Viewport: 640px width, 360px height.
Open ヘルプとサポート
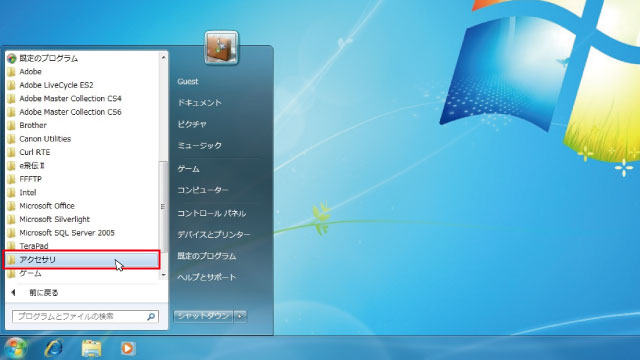207,277
